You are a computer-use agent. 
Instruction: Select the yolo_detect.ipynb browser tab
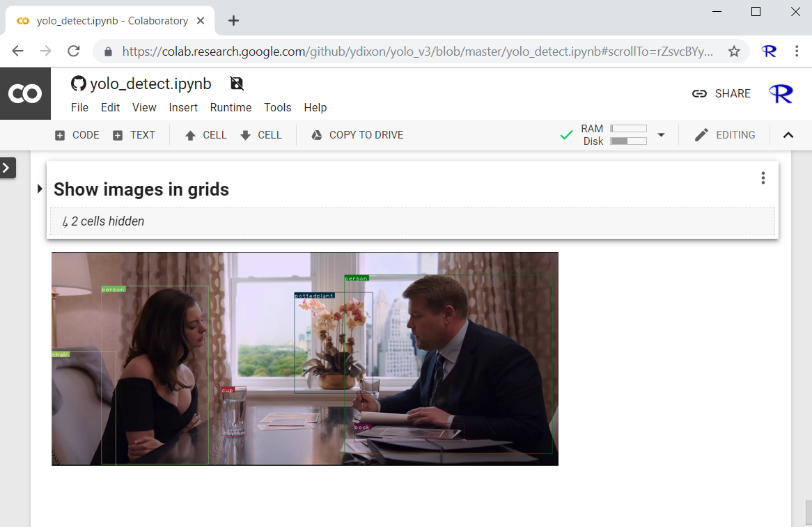pos(110,21)
